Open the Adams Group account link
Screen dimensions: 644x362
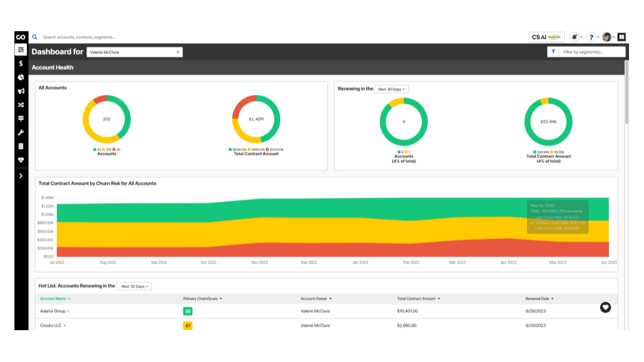(54, 311)
